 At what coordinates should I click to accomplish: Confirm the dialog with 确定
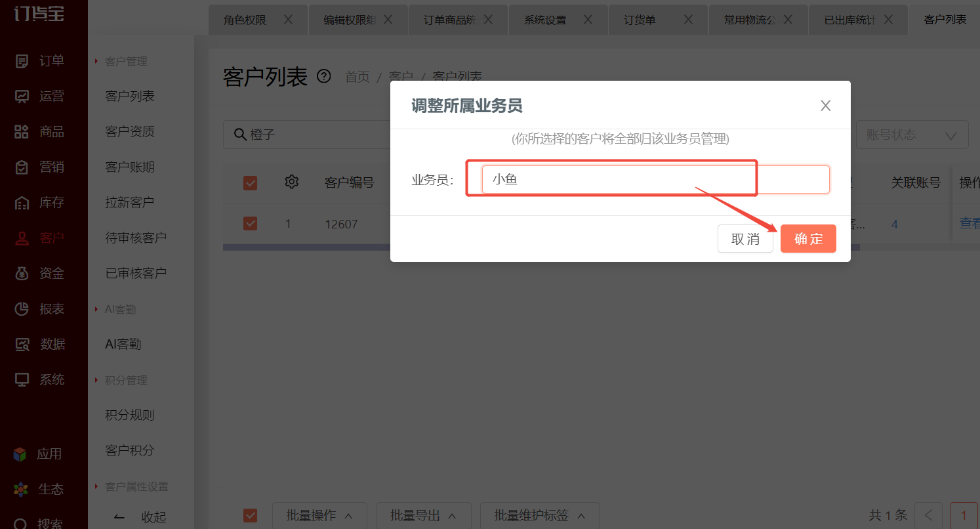(808, 239)
